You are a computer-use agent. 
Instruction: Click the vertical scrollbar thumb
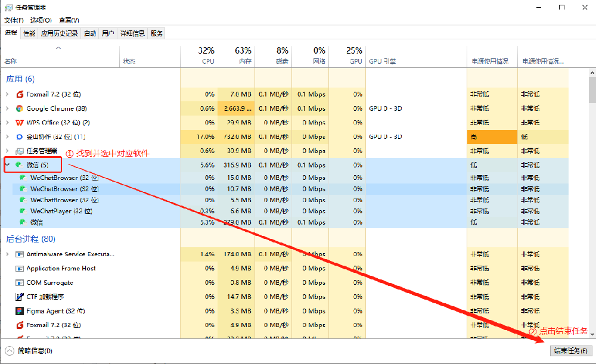(x=592, y=90)
